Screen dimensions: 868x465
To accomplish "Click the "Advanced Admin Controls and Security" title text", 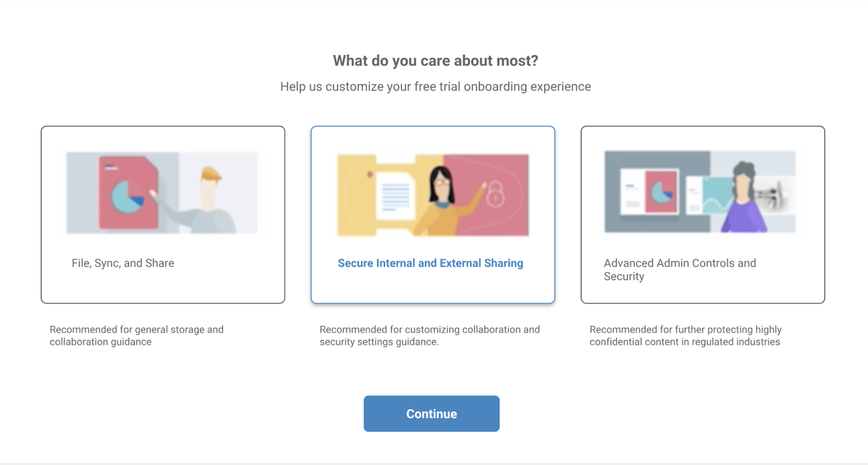I will tap(680, 269).
